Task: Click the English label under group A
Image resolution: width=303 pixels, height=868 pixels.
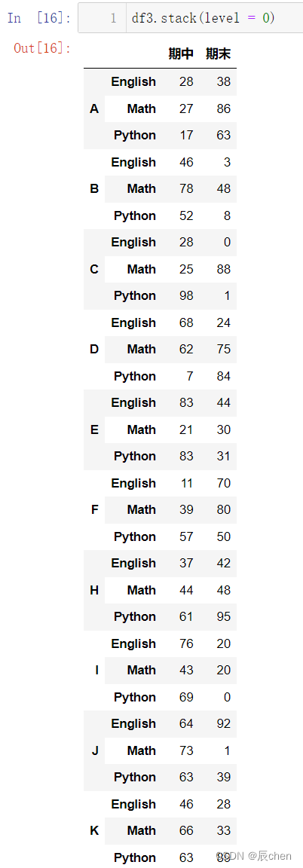Action: (x=133, y=82)
